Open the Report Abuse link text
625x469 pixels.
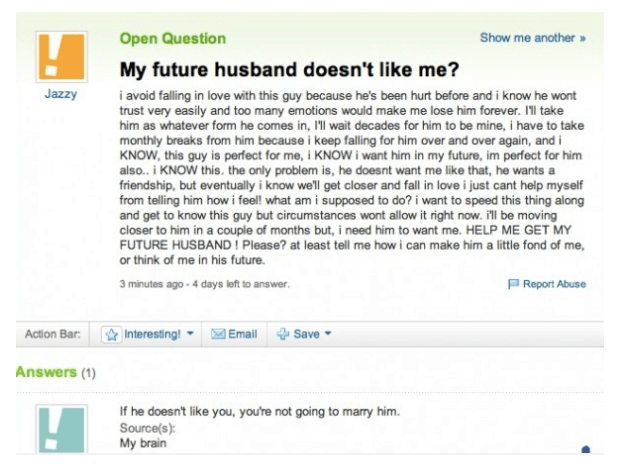point(554,284)
